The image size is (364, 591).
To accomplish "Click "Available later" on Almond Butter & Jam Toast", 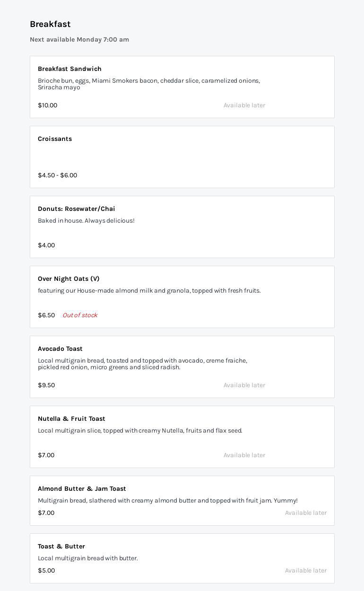I will point(306,513).
